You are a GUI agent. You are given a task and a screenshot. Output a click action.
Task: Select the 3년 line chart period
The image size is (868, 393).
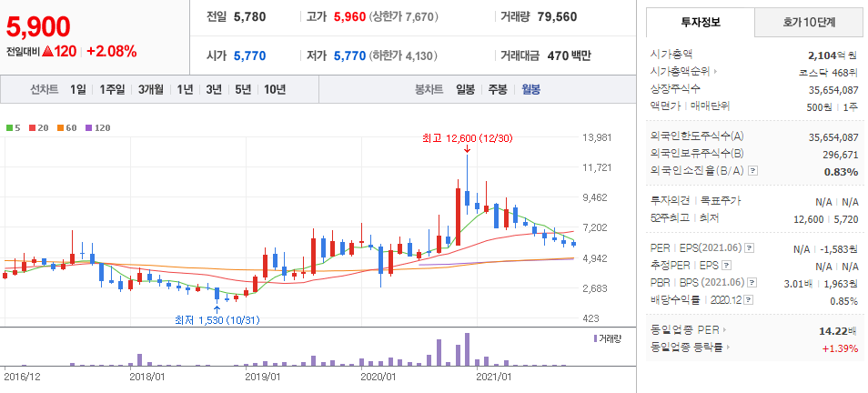click(x=214, y=90)
